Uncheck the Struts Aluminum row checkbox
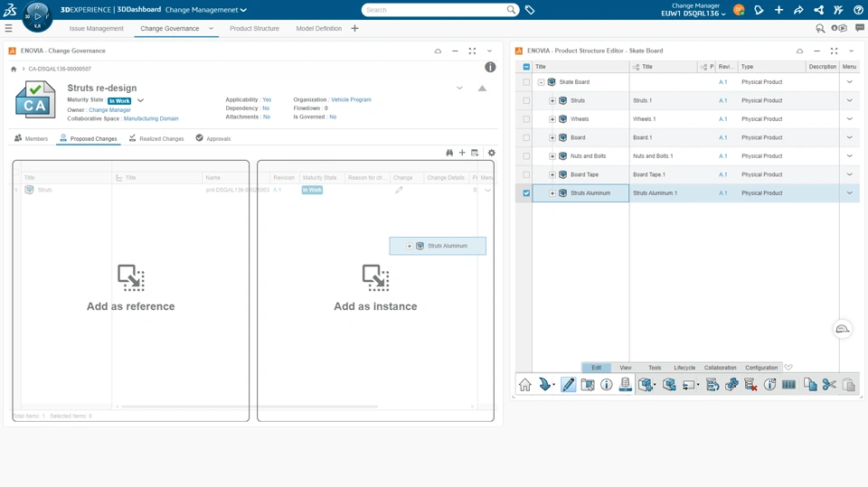868x487 pixels. tap(526, 193)
